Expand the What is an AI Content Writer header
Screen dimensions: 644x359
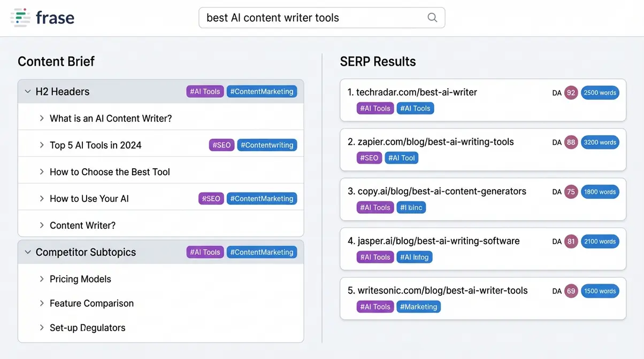point(42,118)
